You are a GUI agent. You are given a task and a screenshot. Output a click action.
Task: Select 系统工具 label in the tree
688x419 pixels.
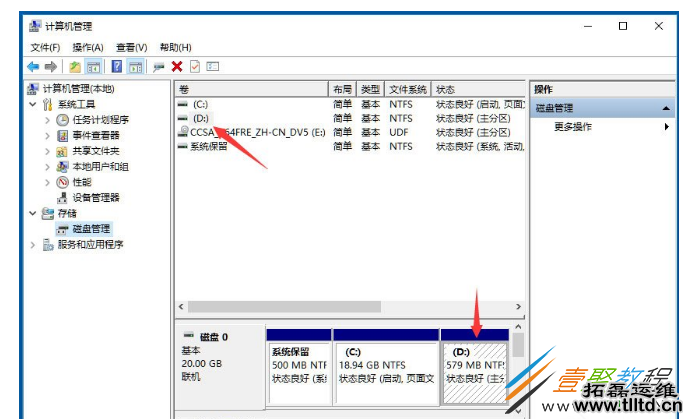[77, 104]
